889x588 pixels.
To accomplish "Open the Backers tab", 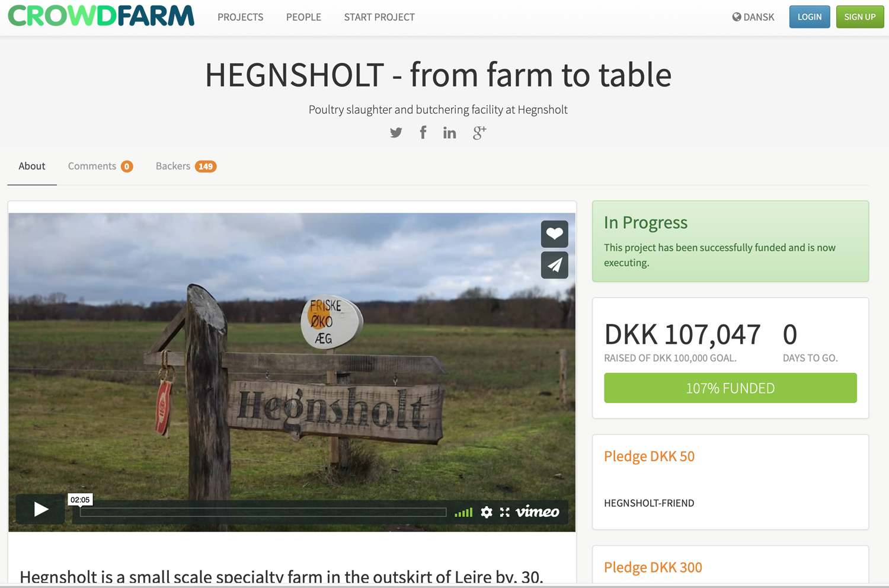I will click(x=186, y=166).
